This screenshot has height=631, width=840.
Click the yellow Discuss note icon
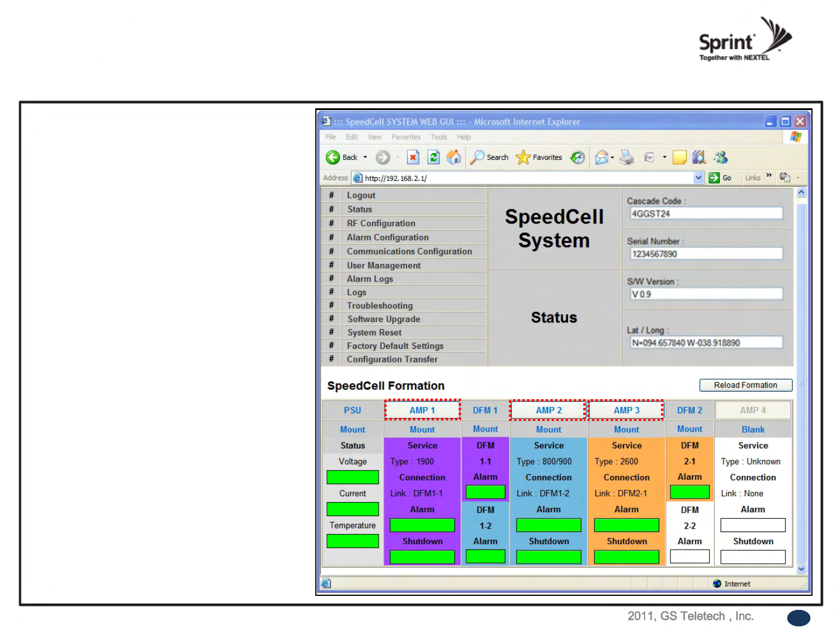tap(679, 157)
